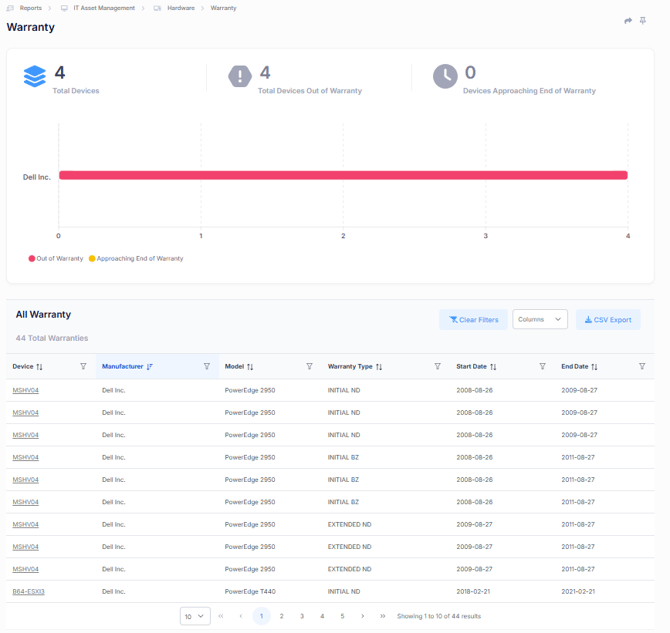Export table with CSV Export
670x633 pixels.
[608, 319]
